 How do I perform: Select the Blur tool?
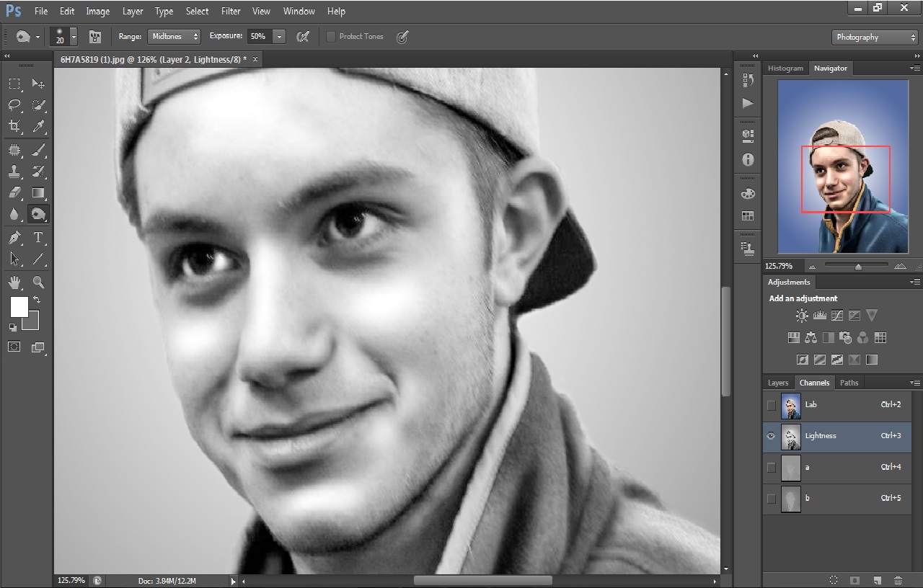[x=14, y=214]
